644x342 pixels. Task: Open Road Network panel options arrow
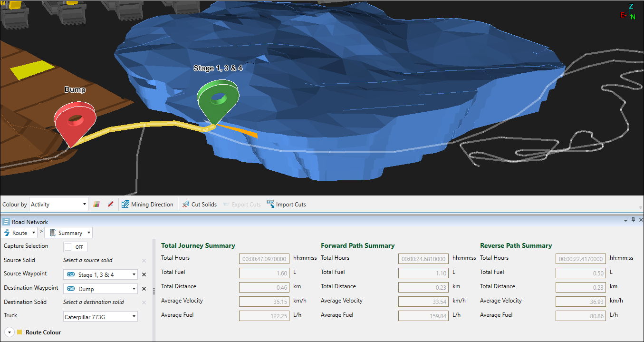(626, 221)
